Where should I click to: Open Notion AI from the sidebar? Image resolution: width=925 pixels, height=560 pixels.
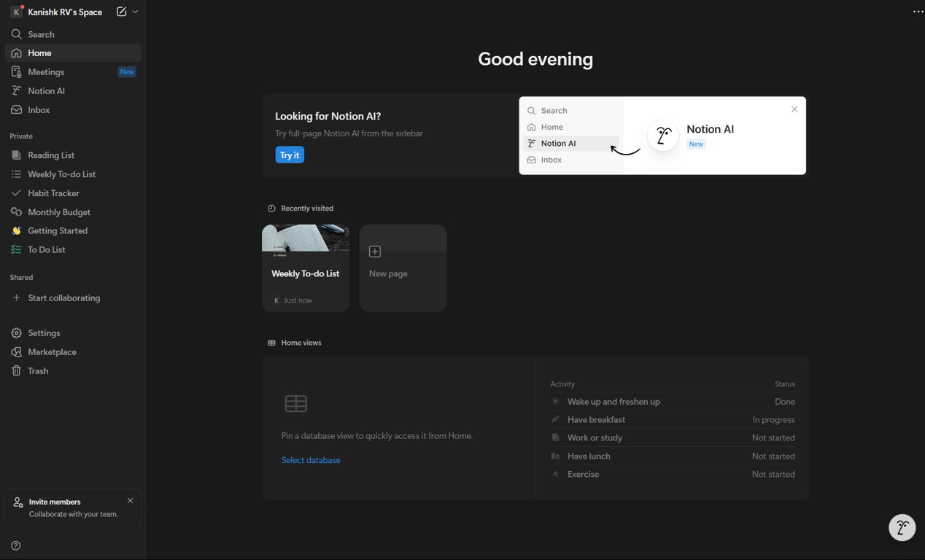(73, 91)
